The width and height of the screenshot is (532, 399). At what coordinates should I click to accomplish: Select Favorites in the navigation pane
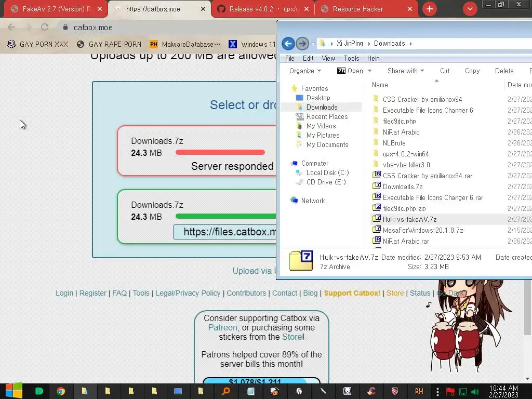pos(314,88)
